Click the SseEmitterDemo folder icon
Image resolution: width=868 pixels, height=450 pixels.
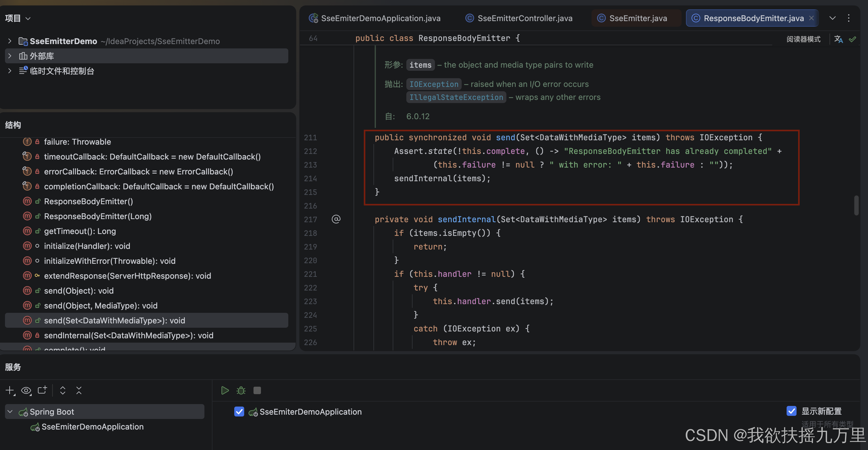23,41
